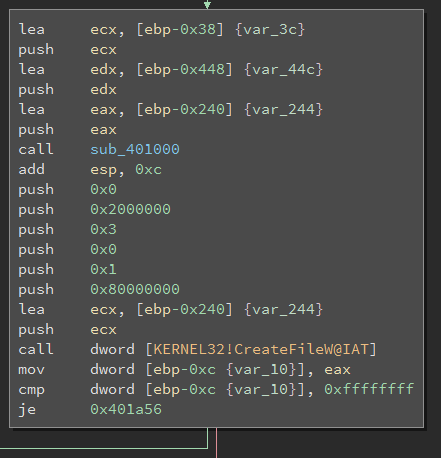This screenshot has height=458, width=441.
Task: Select the add mnemonic
Action: 31,170
